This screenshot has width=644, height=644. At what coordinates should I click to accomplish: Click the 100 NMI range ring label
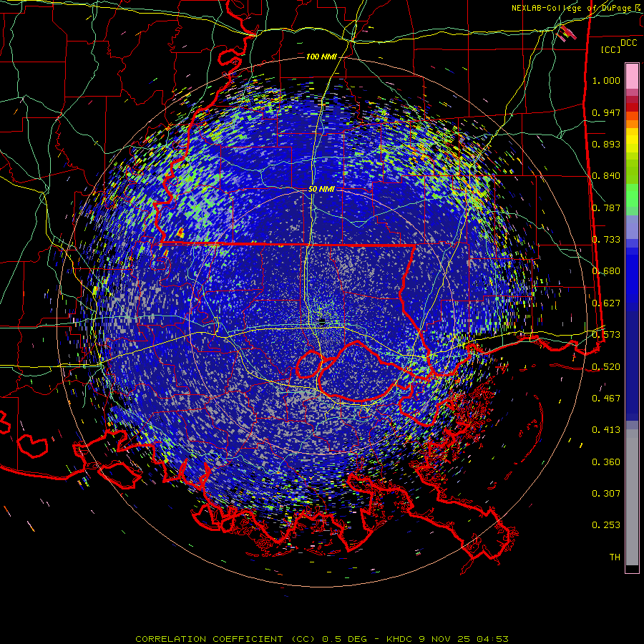point(321,57)
